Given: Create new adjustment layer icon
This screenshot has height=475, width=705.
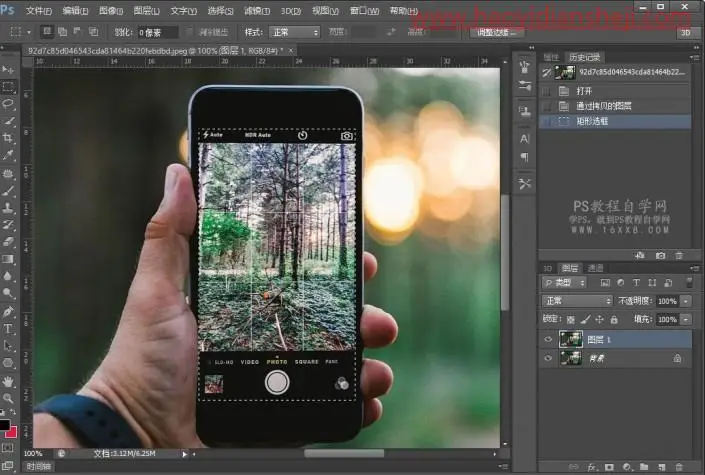Looking at the screenshot, I should (627, 467).
